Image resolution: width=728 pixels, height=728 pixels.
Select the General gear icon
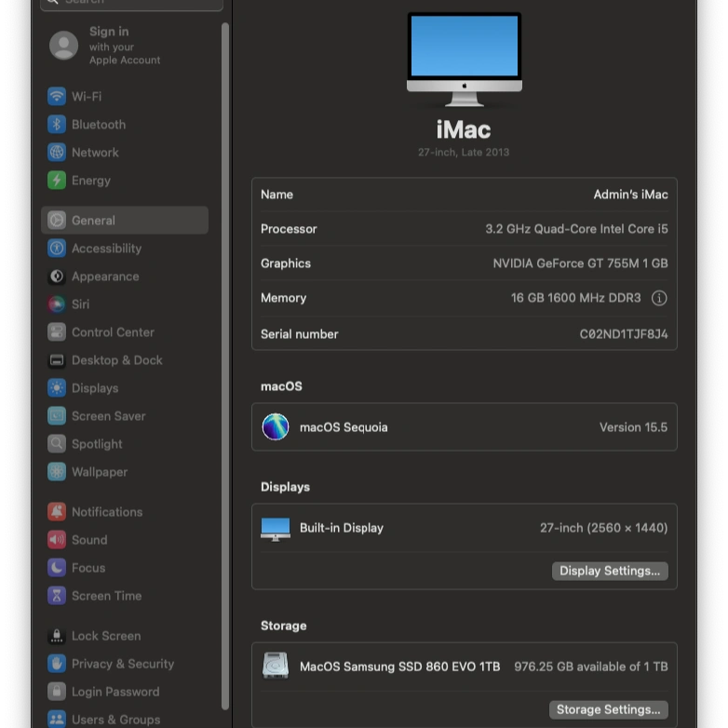(x=57, y=220)
